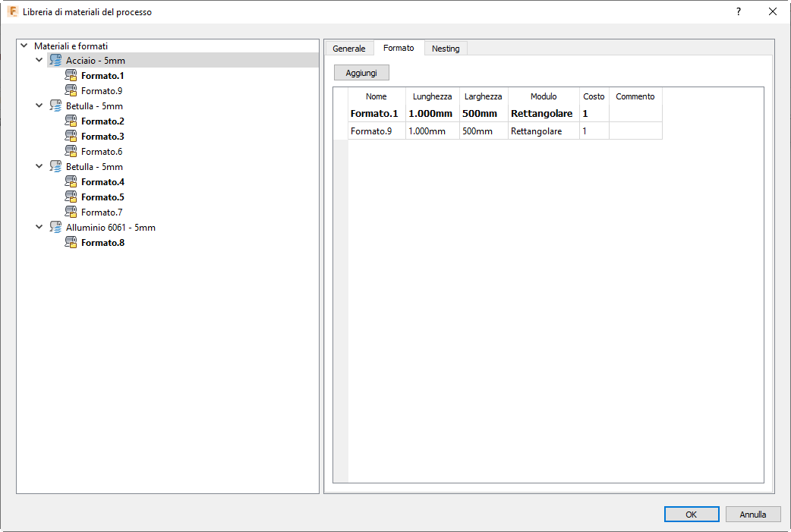Viewport: 791px width, 532px height.
Task: Open the help question mark button
Action: 739,11
